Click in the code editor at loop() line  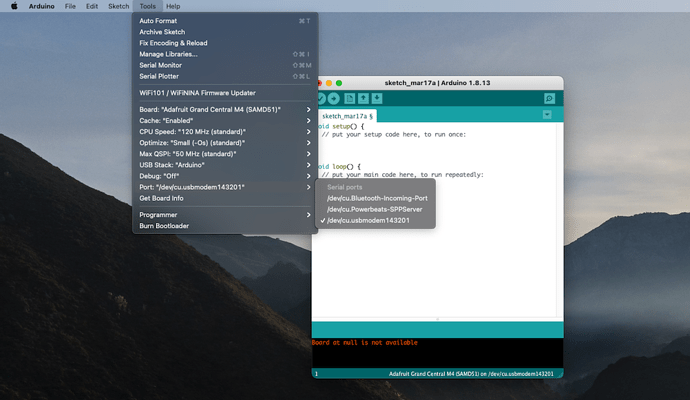[339, 167]
